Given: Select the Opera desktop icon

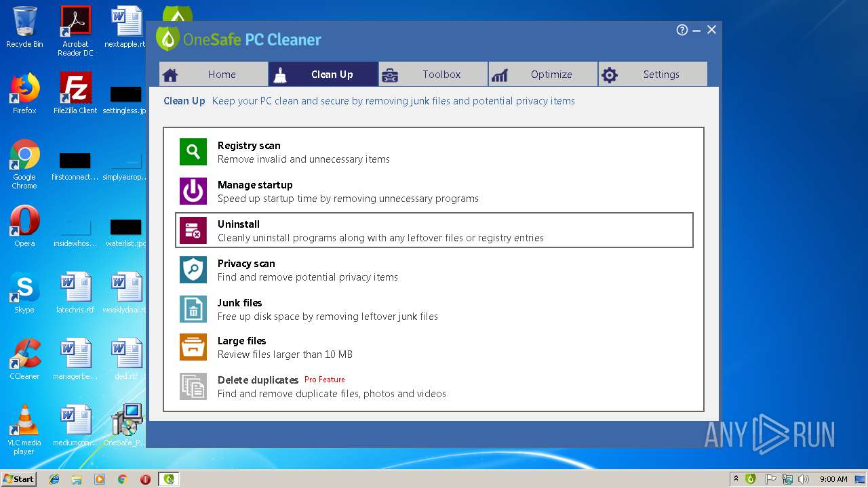Looking at the screenshot, I should pyautogui.click(x=24, y=226).
